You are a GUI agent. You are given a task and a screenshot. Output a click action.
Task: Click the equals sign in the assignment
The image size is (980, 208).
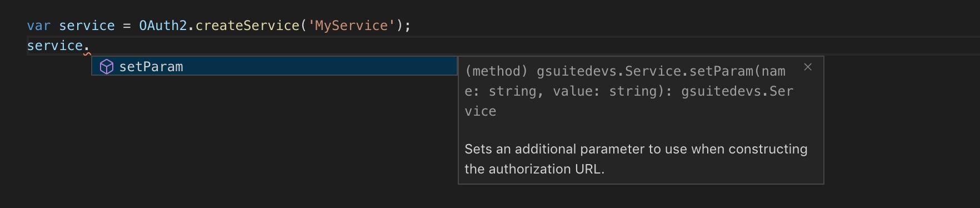127,26
